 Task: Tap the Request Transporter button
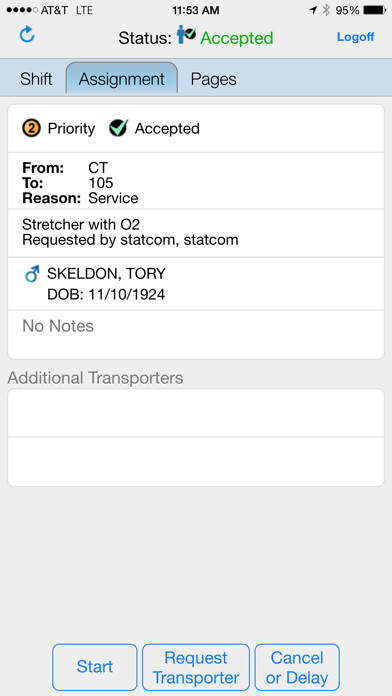tap(196, 667)
